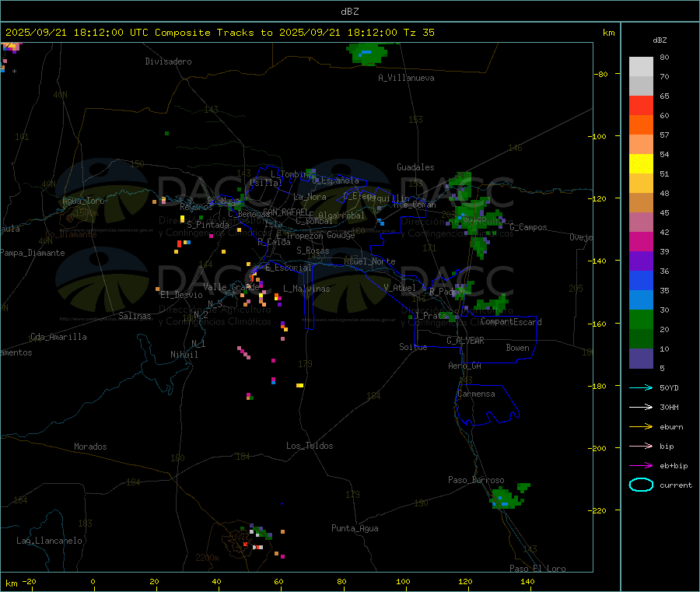The height and width of the screenshot is (592, 700).
Task: Click the CompantEscard map label
Action: [511, 322]
